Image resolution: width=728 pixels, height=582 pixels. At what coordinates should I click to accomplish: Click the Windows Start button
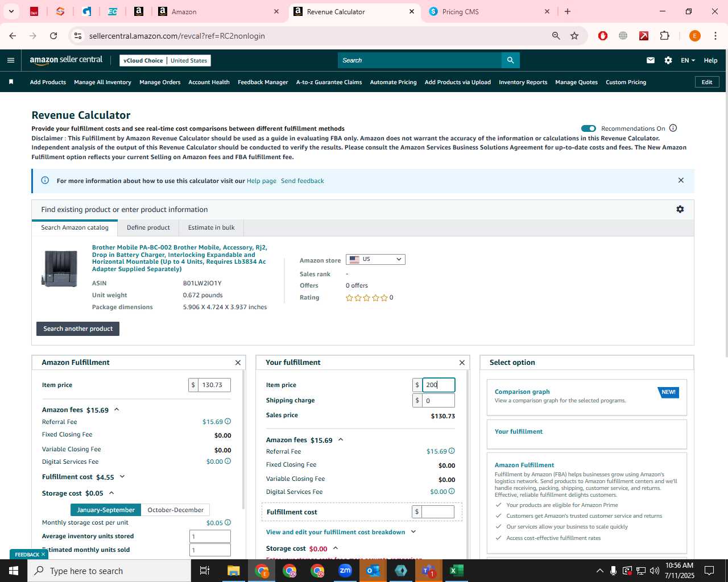pyautogui.click(x=14, y=571)
